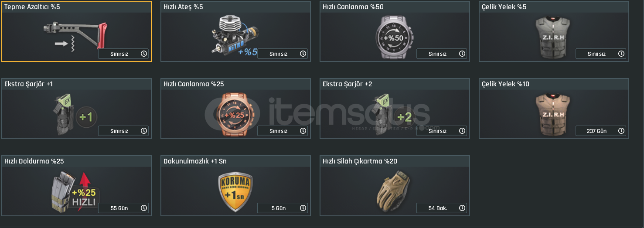Choose the tan Çelik Yelek %10 vest
Image resolution: width=644 pixels, height=228 pixels.
pos(552,114)
